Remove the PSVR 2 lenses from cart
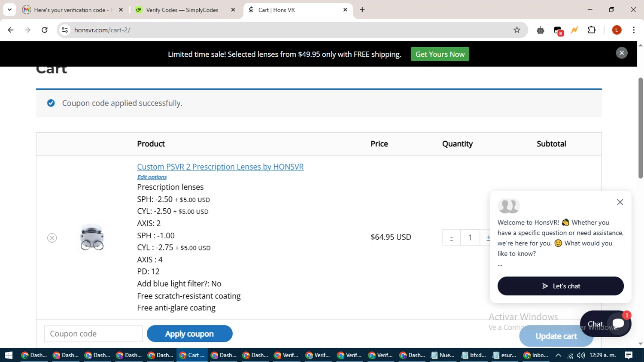Screen dimensions: 644x362 click(x=52, y=237)
